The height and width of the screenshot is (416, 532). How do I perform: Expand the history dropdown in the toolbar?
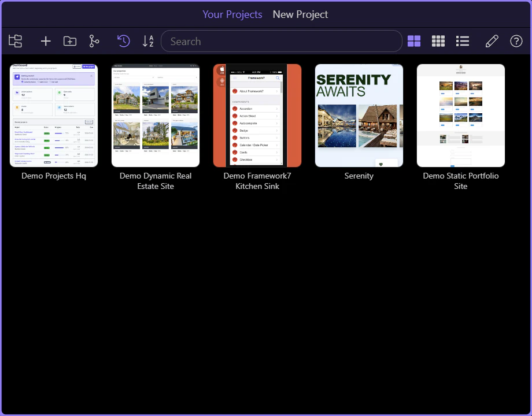tap(123, 41)
